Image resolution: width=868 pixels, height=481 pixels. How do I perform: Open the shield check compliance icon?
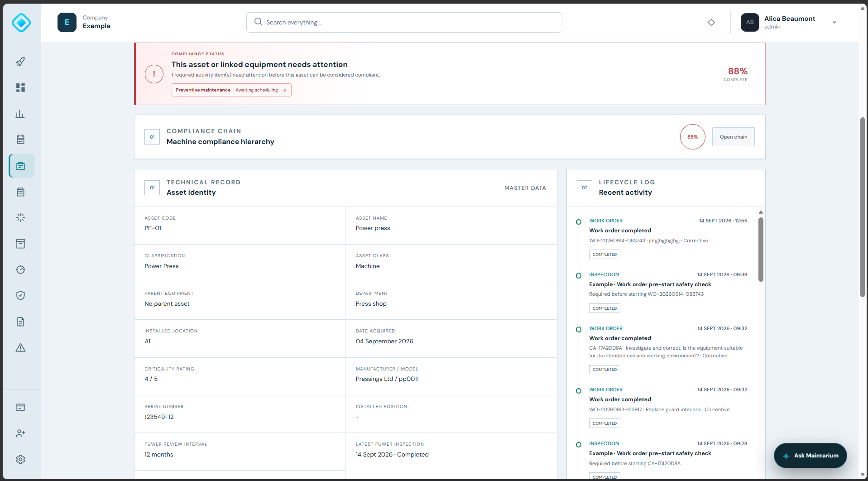pyautogui.click(x=20, y=295)
